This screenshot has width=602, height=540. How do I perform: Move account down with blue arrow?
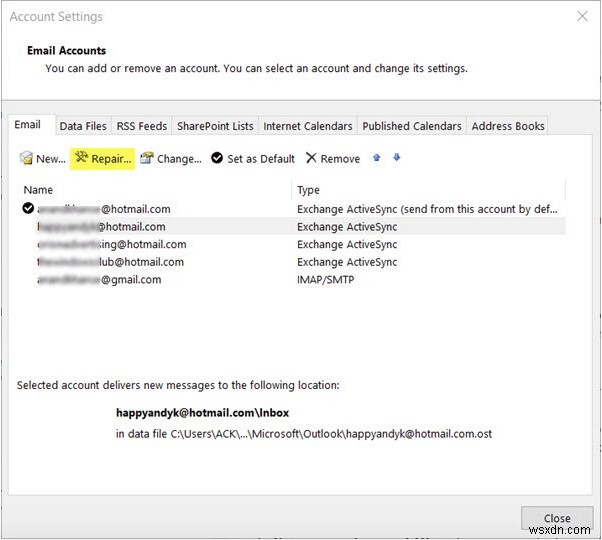[397, 157]
